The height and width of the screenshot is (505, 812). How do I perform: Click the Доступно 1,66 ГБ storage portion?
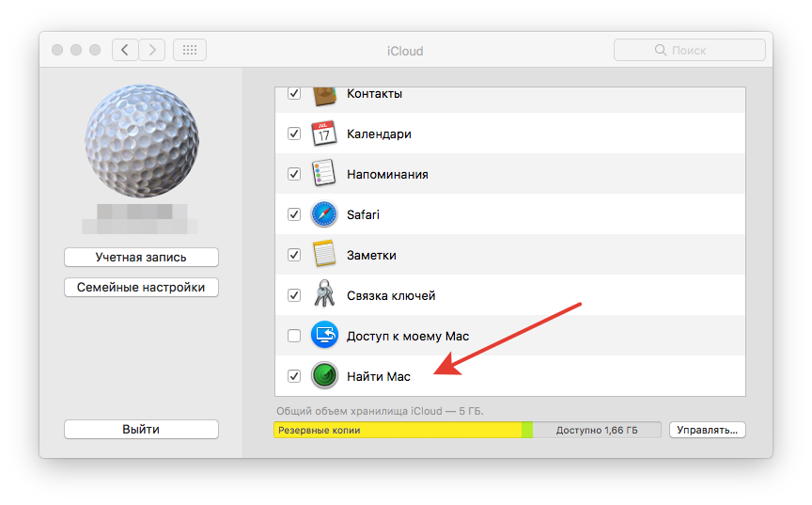point(597,430)
